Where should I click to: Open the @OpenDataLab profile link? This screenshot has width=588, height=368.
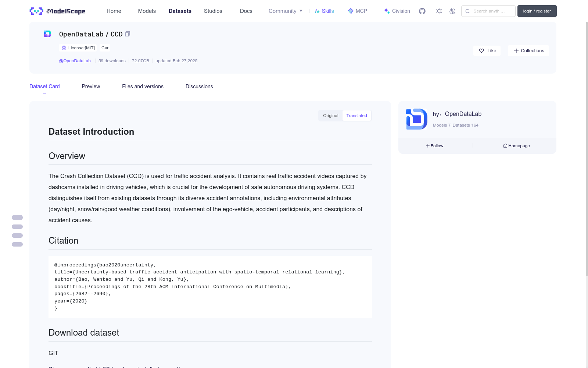[x=75, y=61]
